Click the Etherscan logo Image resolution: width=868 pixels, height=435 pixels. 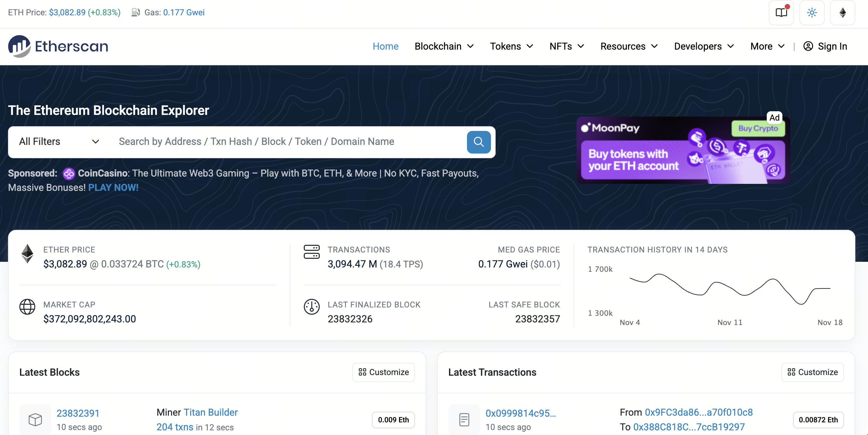[x=58, y=46]
